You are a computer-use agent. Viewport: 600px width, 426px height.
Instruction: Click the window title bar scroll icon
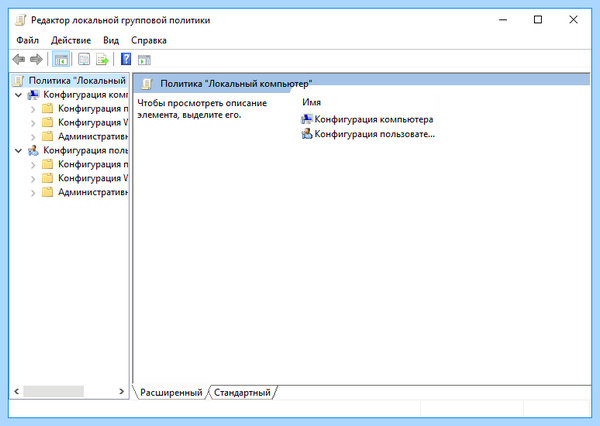(21, 20)
